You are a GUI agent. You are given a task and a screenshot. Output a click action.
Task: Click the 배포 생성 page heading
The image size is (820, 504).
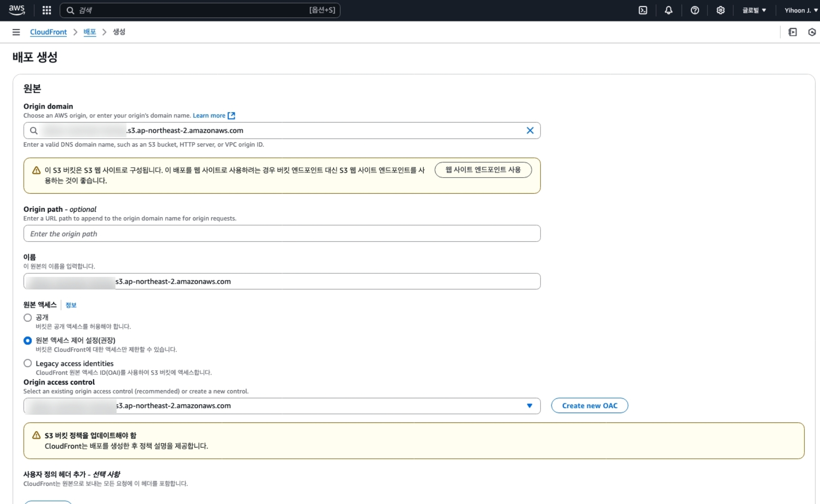click(35, 57)
